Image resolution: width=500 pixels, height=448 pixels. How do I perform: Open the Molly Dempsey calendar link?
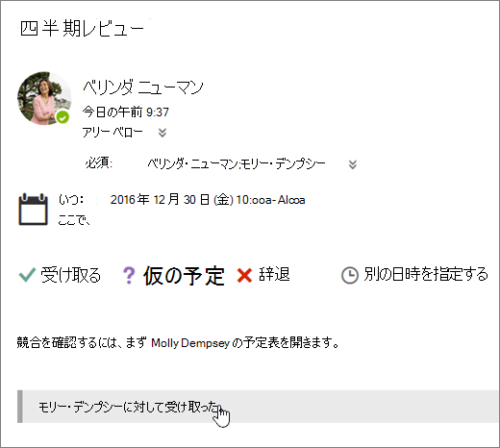(190, 343)
